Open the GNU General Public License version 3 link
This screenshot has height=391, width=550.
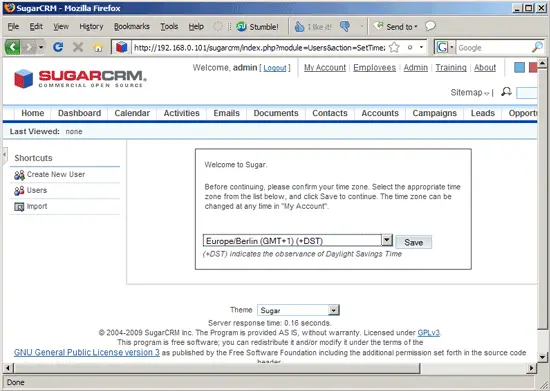pyautogui.click(x=87, y=352)
